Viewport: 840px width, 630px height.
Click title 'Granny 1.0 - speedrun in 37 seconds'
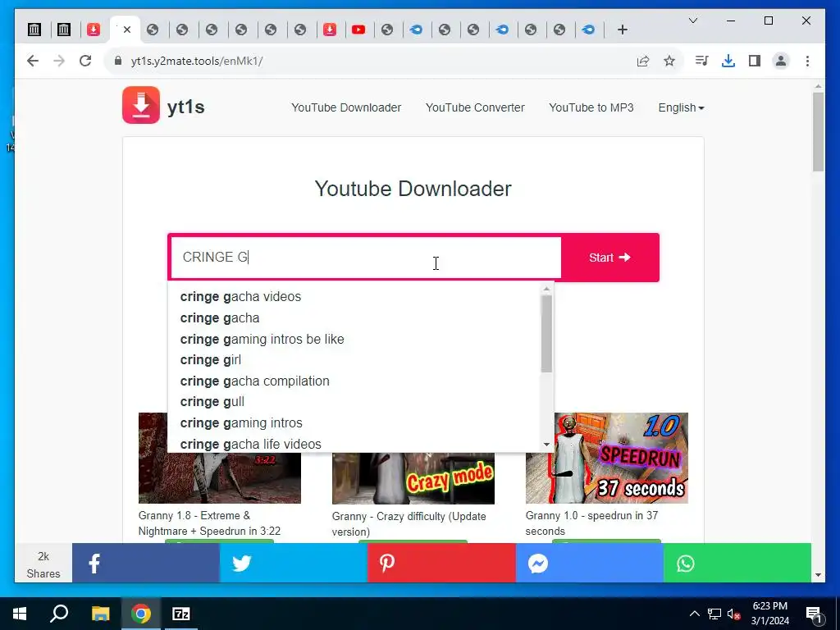pyautogui.click(x=591, y=523)
